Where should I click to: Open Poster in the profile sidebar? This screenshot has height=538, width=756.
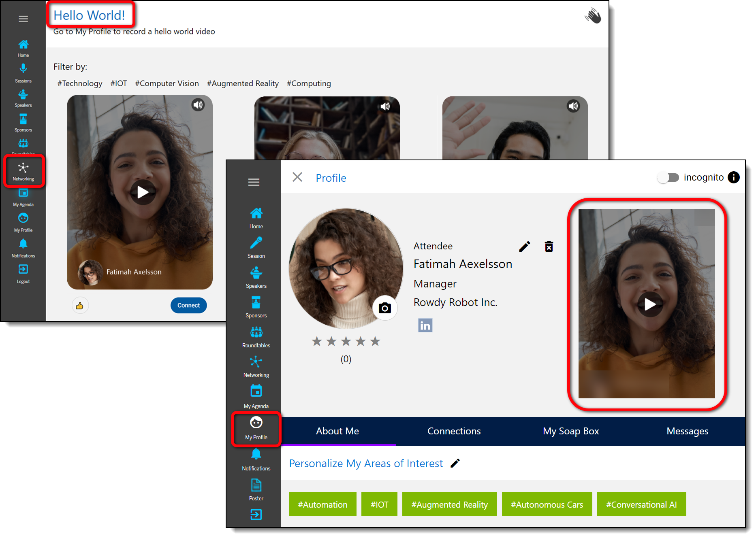pos(256,489)
